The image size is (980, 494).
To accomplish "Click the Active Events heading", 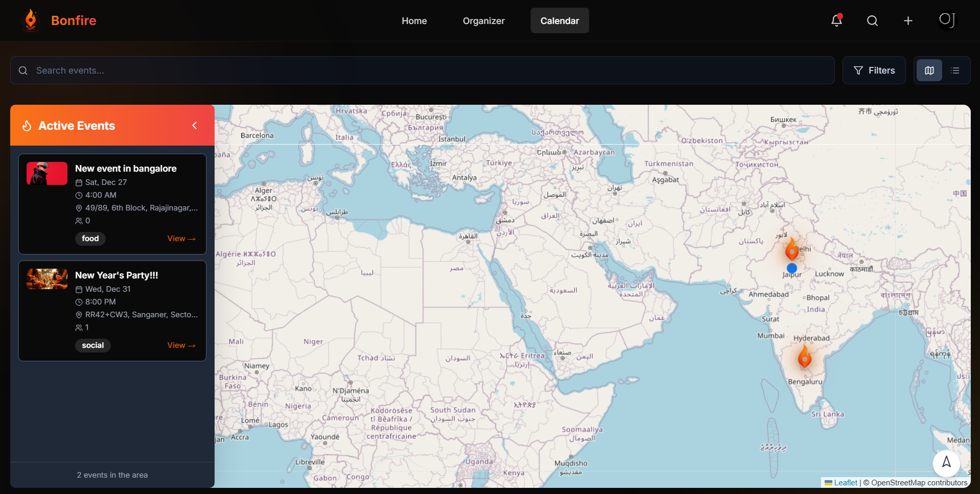I will 77,126.
